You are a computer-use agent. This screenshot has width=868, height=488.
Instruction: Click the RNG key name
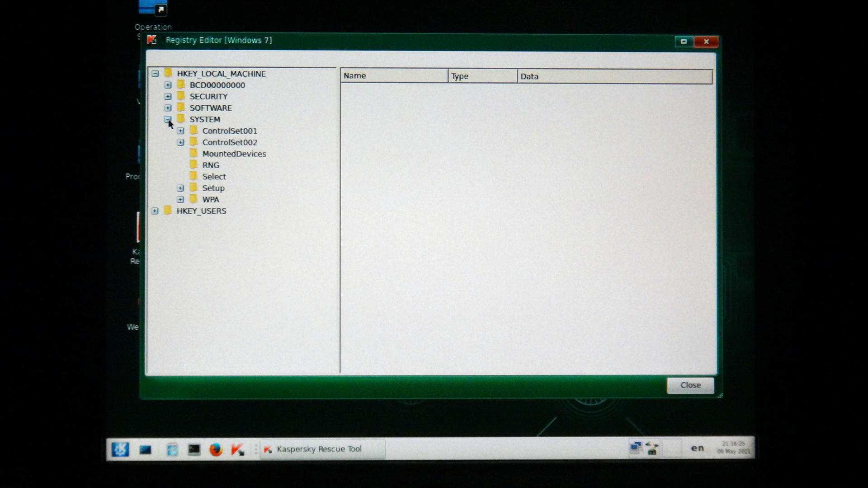[x=211, y=165]
